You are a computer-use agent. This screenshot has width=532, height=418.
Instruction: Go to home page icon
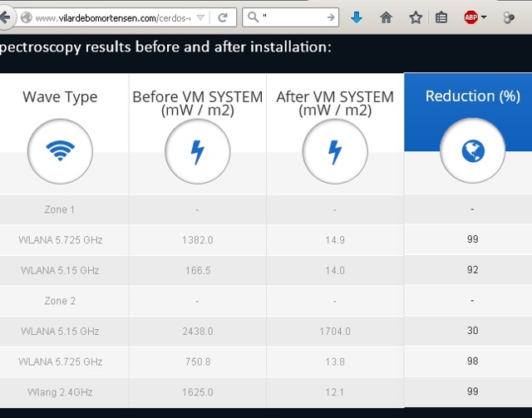coord(386,17)
